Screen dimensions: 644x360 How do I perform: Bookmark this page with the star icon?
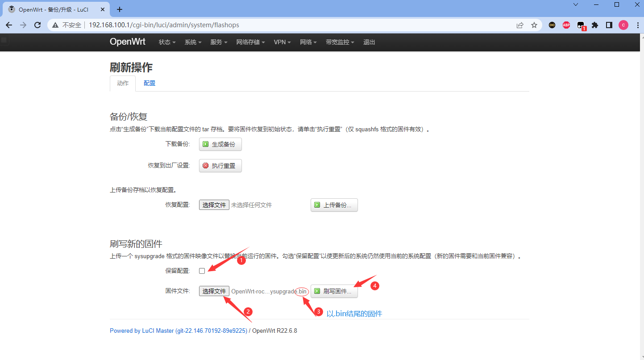(x=534, y=25)
